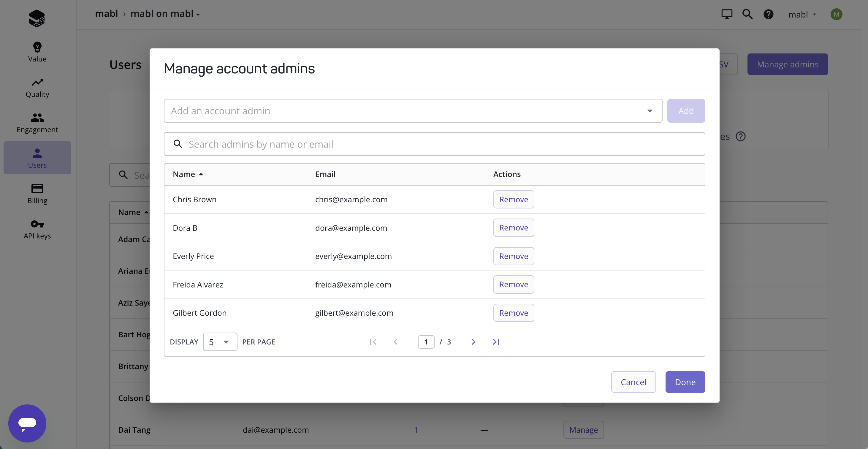The image size is (868, 449).
Task: Click the search magnifier in top bar
Action: pos(747,14)
